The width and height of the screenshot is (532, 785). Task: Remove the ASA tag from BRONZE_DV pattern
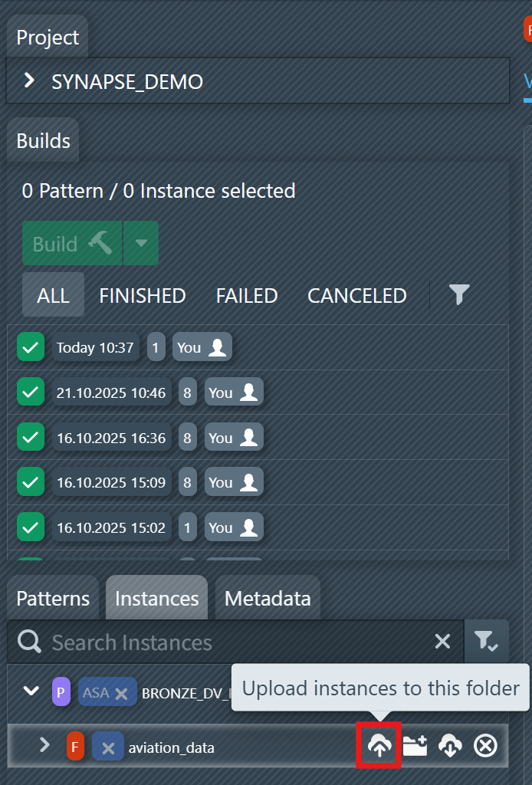(x=120, y=694)
